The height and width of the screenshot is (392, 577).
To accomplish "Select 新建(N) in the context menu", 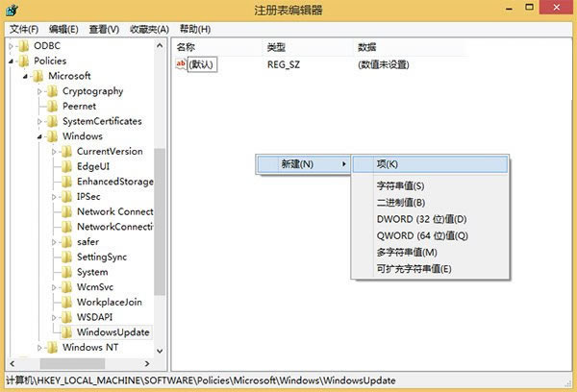I will 304,164.
